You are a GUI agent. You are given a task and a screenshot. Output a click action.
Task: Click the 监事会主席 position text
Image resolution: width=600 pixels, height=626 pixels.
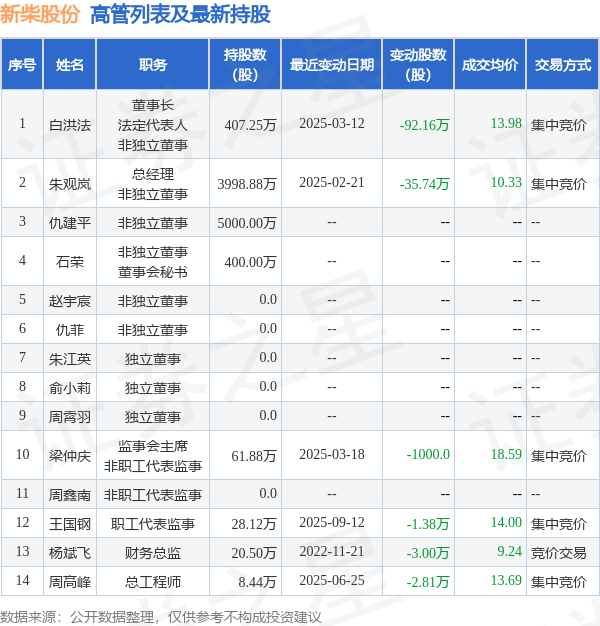[x=152, y=446]
